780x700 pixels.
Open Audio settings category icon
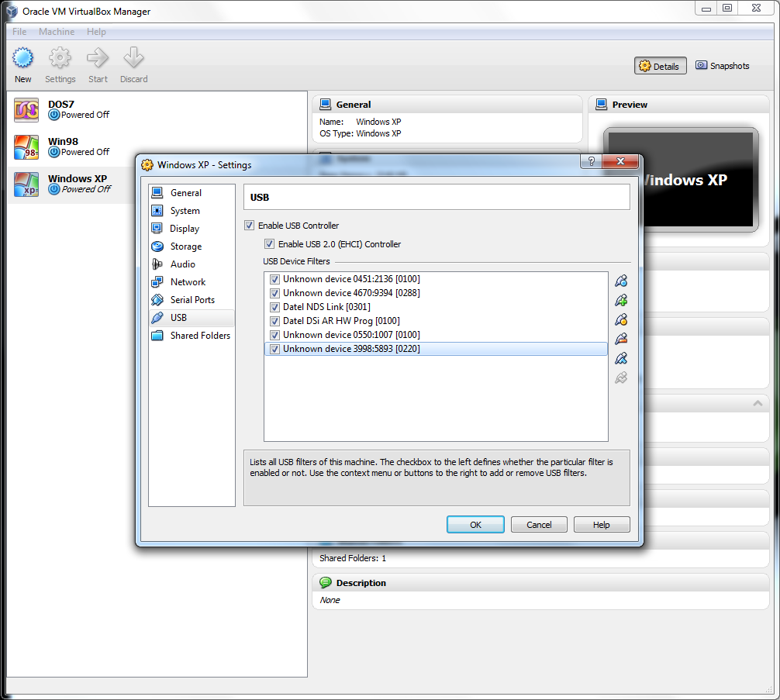tap(157, 264)
